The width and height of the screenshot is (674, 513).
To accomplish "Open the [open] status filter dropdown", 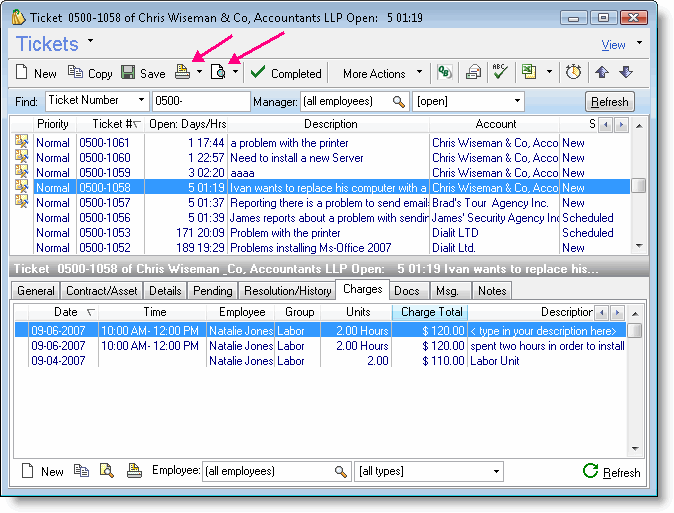I will 517,102.
